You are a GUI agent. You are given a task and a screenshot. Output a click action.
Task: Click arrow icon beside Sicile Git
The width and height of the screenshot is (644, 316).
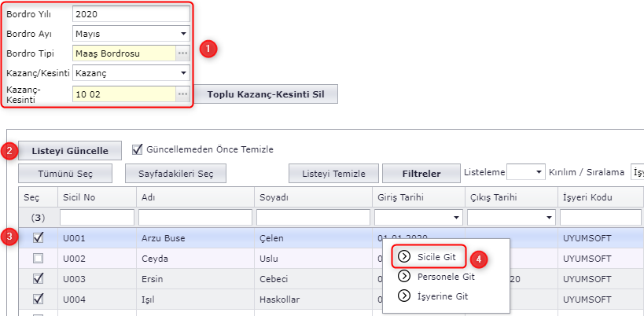(x=404, y=256)
